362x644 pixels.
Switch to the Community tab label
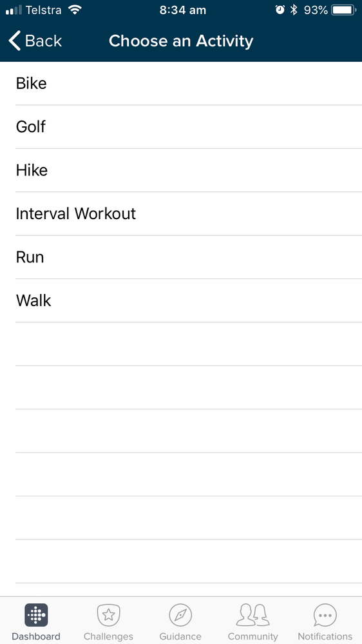point(253,637)
